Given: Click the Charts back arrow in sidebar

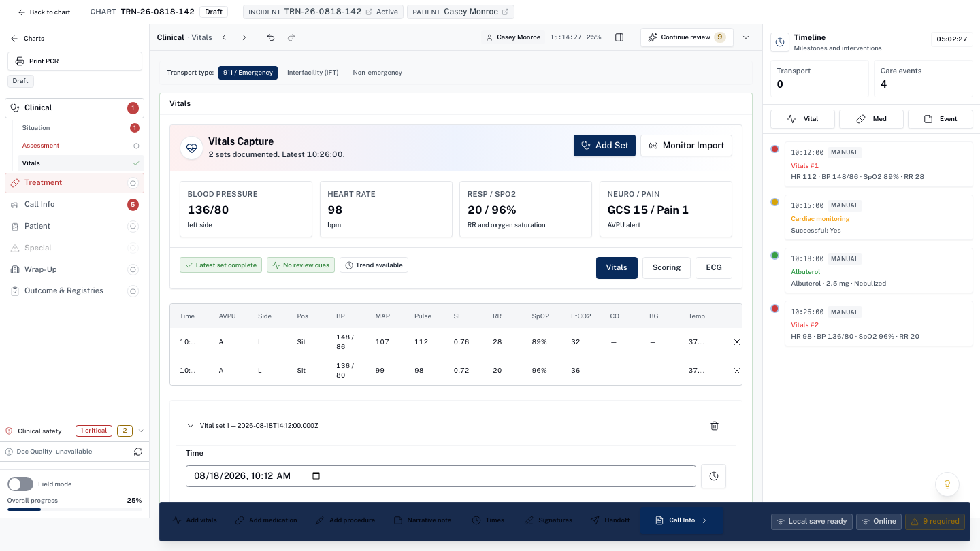Looking at the screenshot, I should (x=14, y=39).
